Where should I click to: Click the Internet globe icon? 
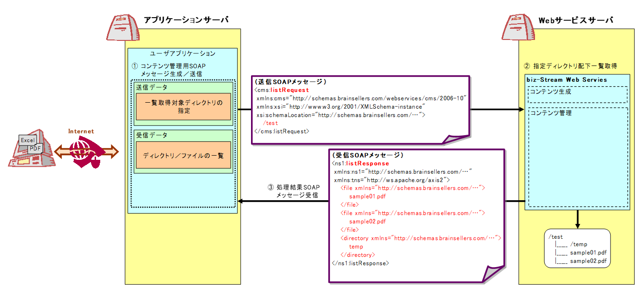86,151
